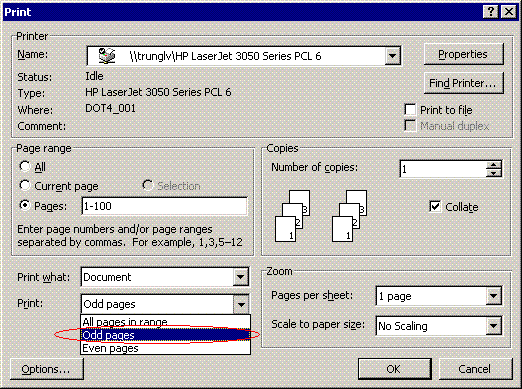The height and width of the screenshot is (389, 522).
Task: Click the second collated pages illustration
Action: [x=349, y=216]
